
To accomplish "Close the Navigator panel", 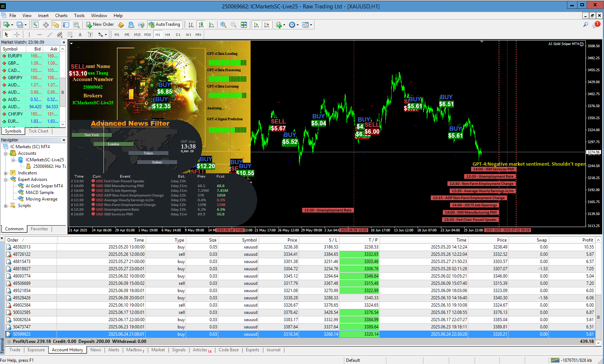I will pos(64,140).
